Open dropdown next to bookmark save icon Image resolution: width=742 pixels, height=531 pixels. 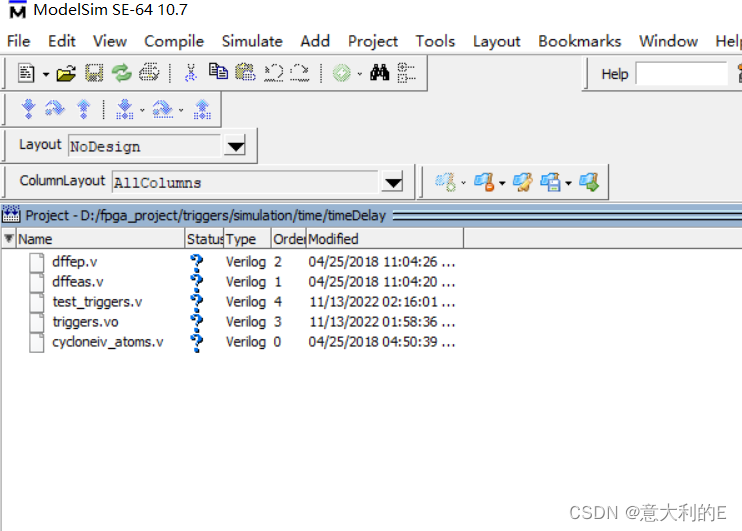coord(568,183)
